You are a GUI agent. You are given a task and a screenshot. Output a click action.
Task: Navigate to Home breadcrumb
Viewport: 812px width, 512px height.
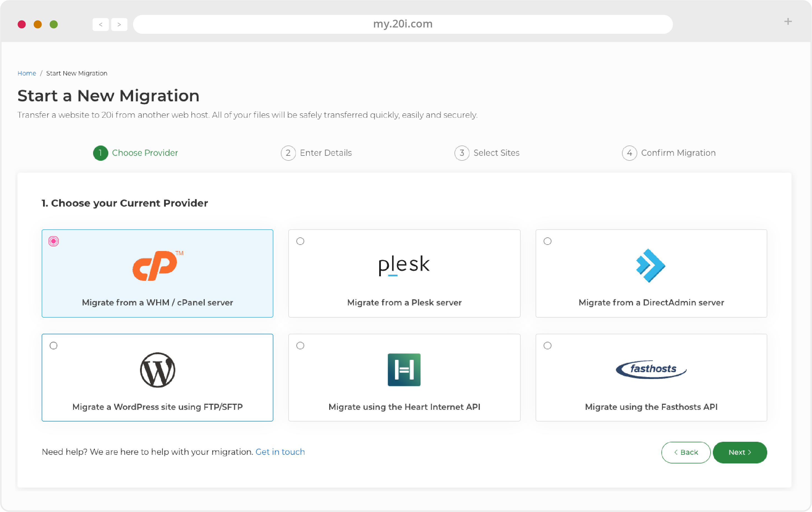[27, 73]
